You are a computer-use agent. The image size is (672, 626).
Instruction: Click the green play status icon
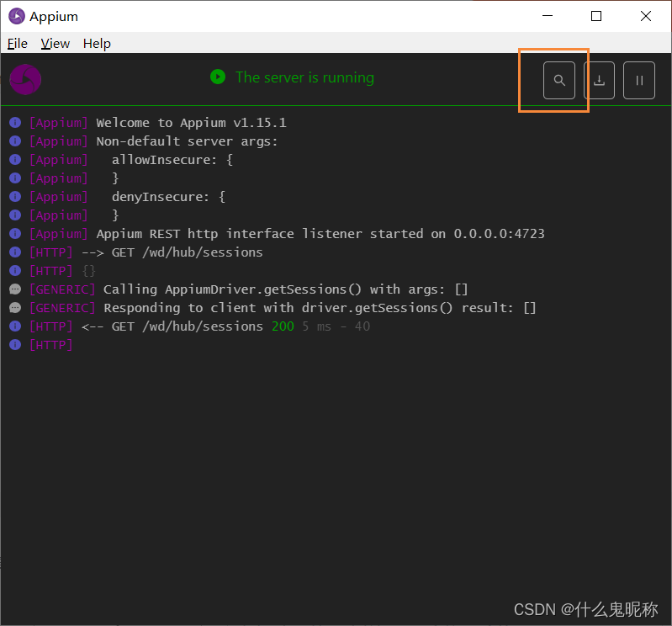coord(218,77)
